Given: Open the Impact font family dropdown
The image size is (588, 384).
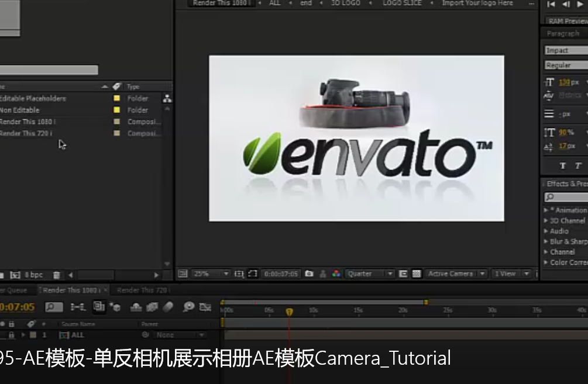Looking at the screenshot, I should (566, 50).
